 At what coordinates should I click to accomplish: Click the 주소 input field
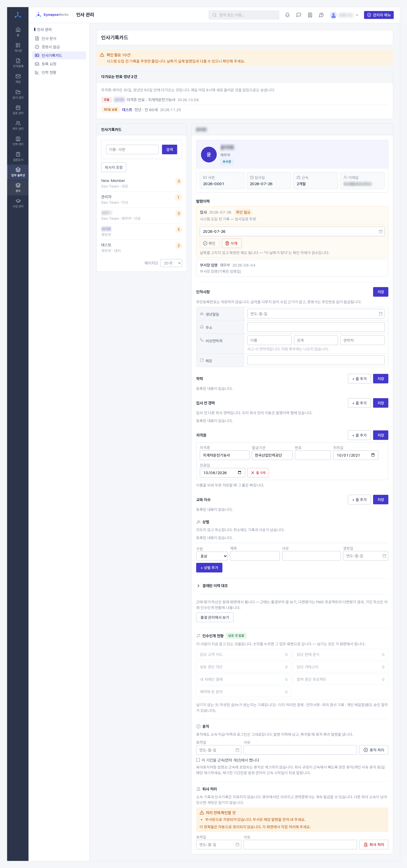coord(316,326)
